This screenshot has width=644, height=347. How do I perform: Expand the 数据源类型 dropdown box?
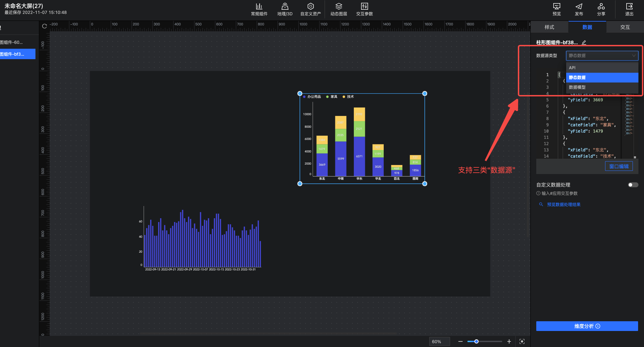tap(602, 56)
